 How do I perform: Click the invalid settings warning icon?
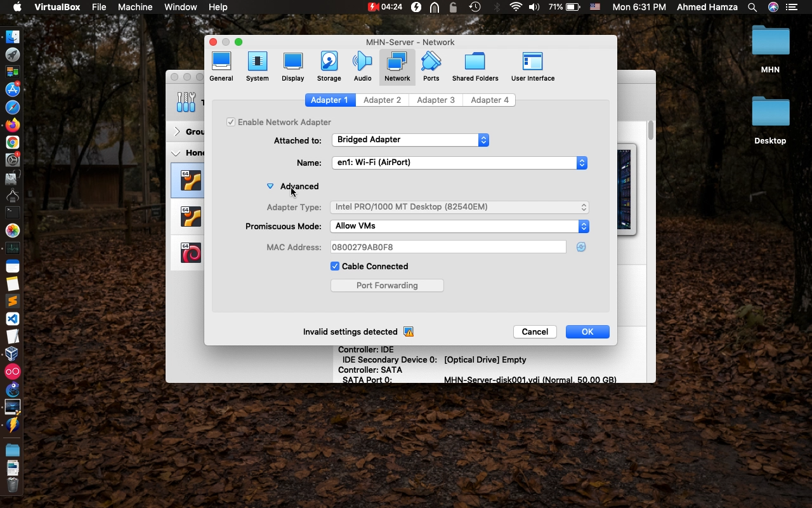(x=409, y=332)
